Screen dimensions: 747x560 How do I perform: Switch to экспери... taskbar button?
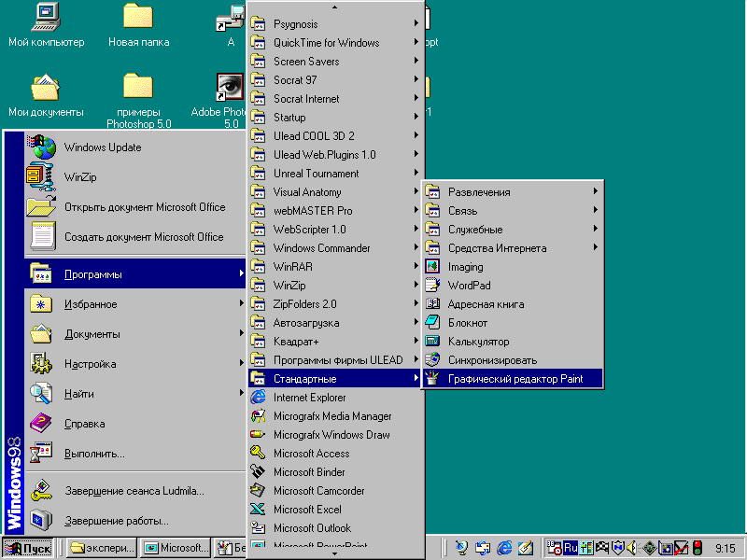click(102, 548)
